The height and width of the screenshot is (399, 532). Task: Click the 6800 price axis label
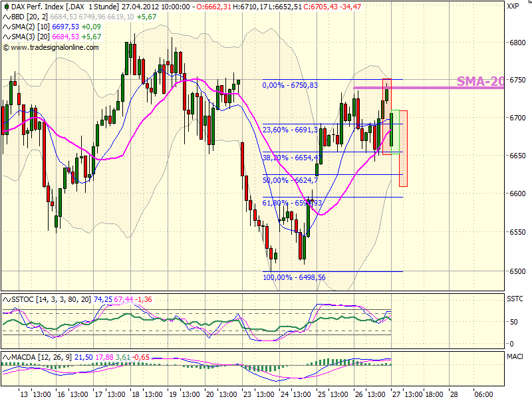click(517, 43)
